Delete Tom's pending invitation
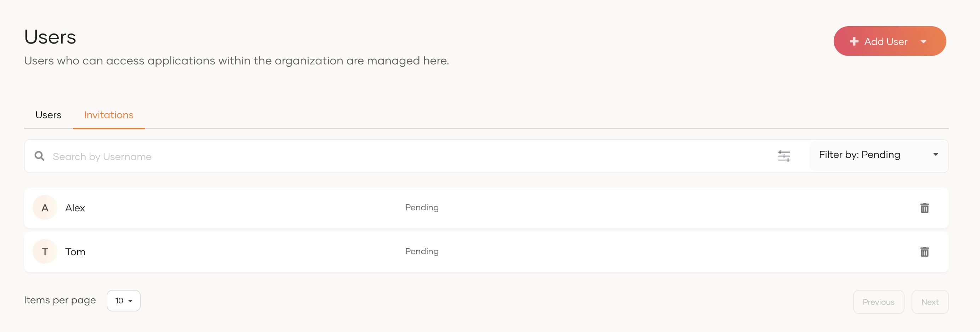This screenshot has width=980, height=332. tap(924, 251)
